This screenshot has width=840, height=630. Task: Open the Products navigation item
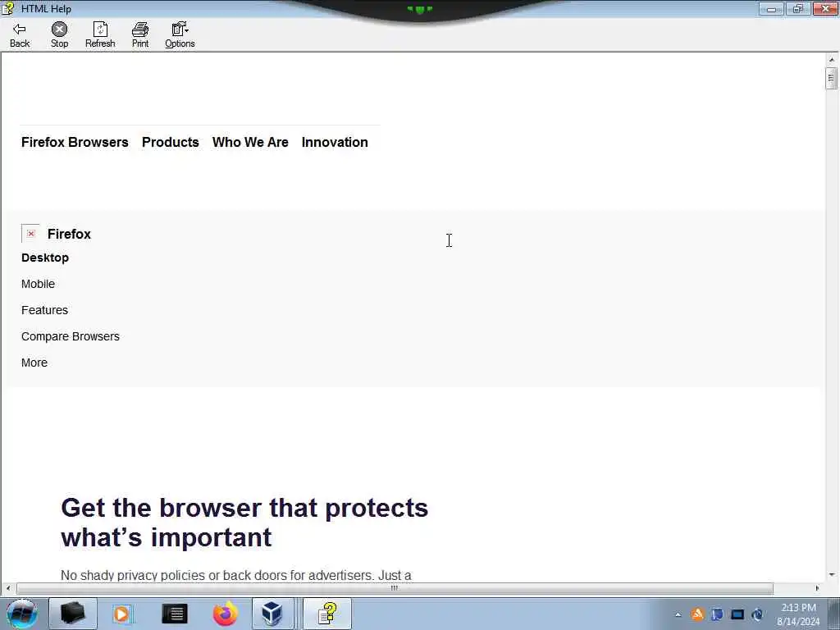point(171,142)
